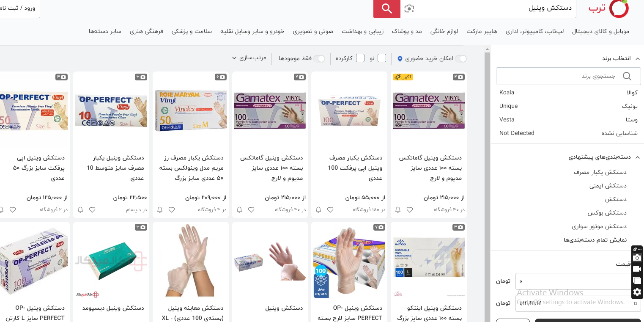Click the bell on the 55,000 toman OP-Perfect card
Viewport: 644px width, 322px height.
pos(318,209)
